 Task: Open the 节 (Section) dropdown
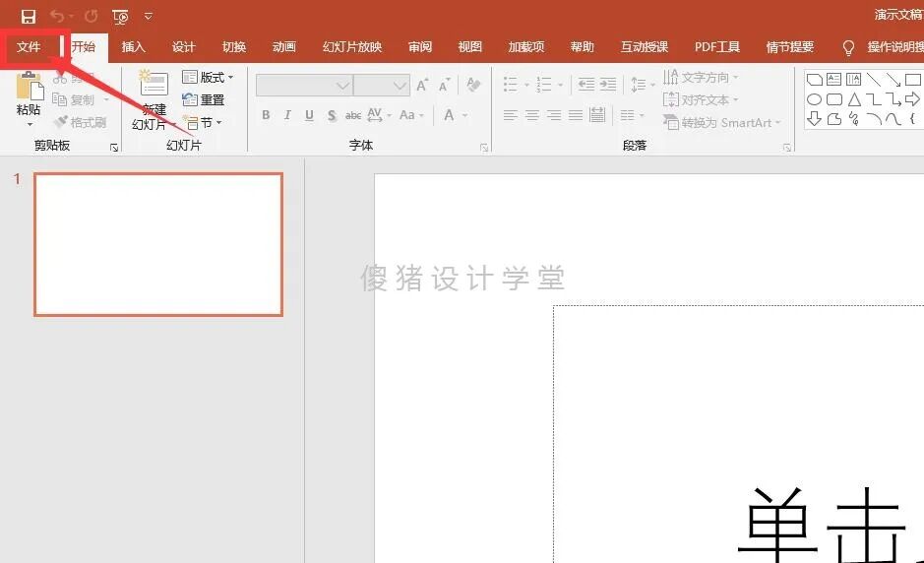[203, 123]
